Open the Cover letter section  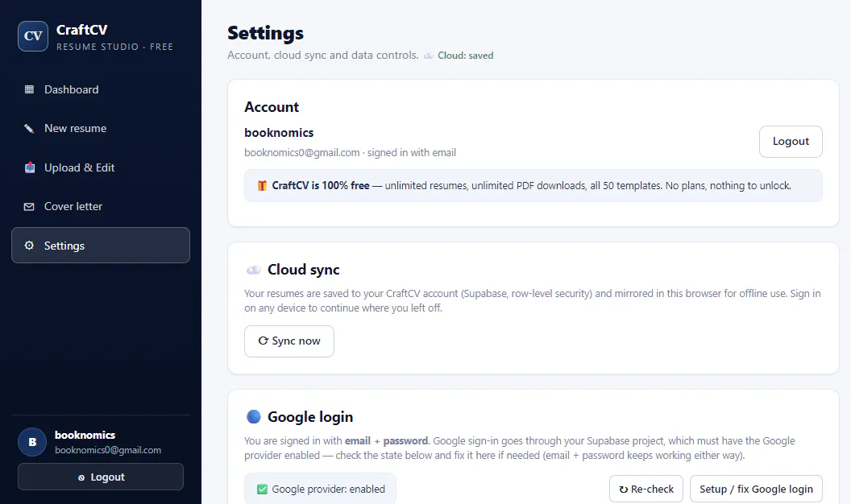click(101, 206)
